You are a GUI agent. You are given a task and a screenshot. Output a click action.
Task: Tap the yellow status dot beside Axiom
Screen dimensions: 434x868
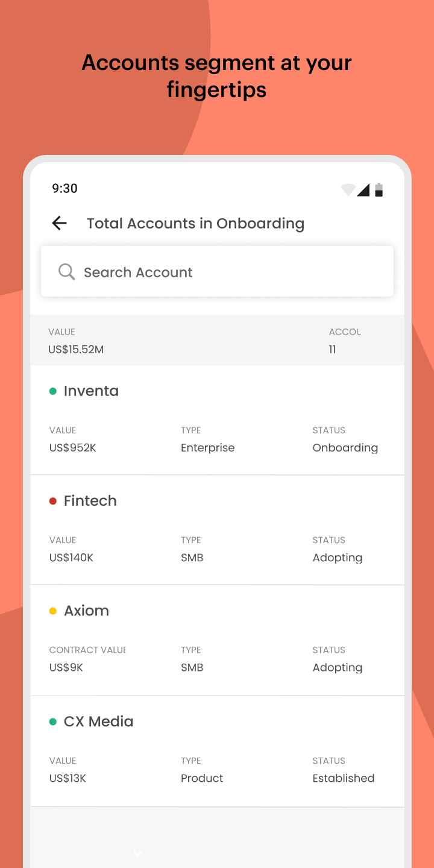pyautogui.click(x=53, y=611)
